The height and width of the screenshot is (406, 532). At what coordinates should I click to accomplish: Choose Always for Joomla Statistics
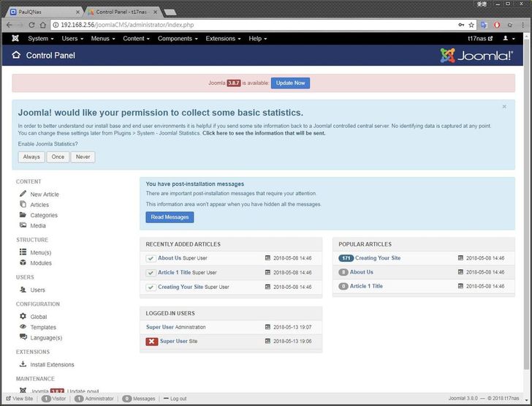click(x=31, y=157)
